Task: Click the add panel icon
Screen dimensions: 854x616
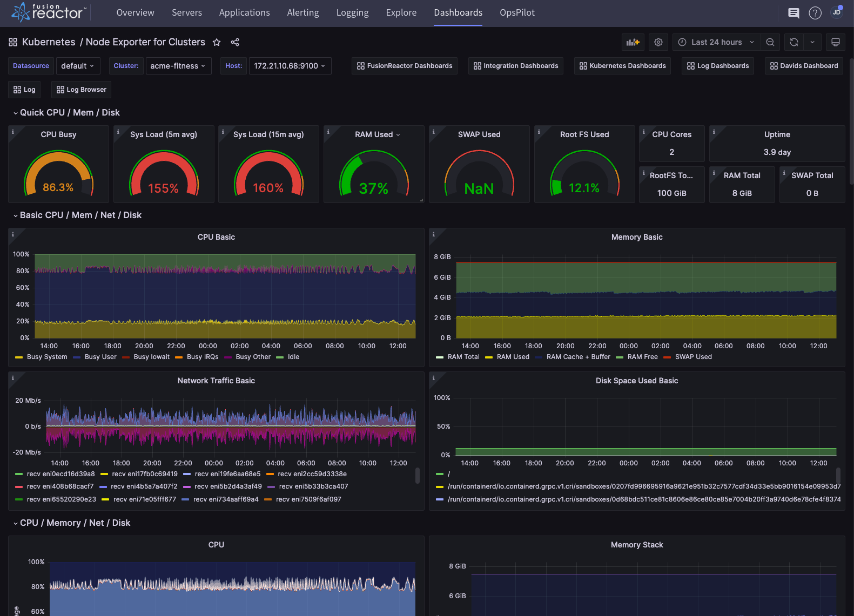Action: coord(633,42)
